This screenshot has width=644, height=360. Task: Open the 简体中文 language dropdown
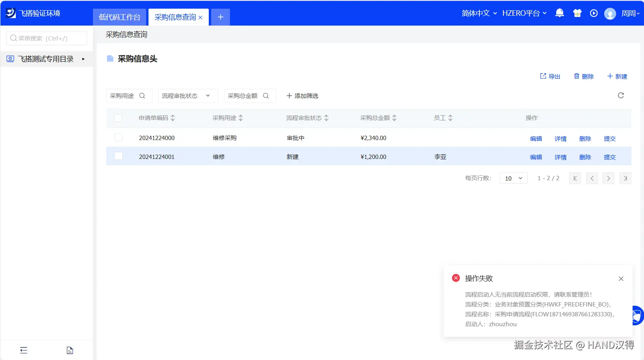coord(479,13)
